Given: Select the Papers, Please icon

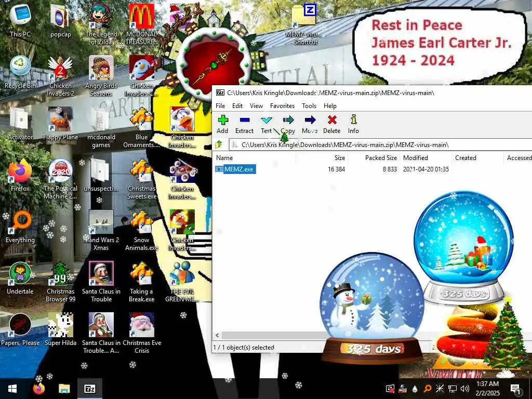Looking at the screenshot, I should (x=20, y=330).
